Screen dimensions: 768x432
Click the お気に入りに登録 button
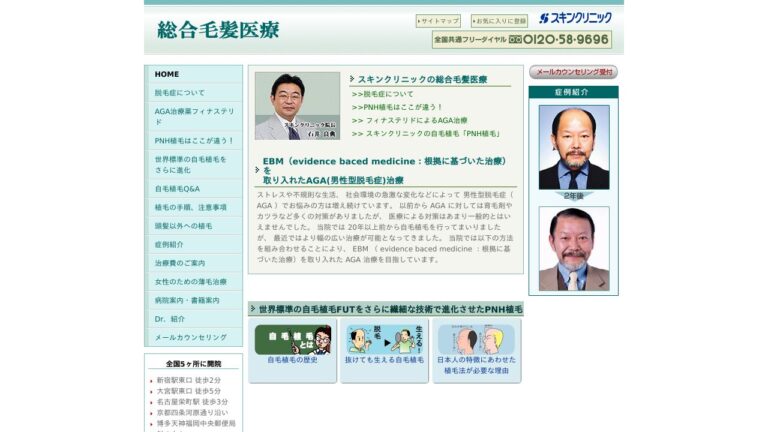coord(499,20)
